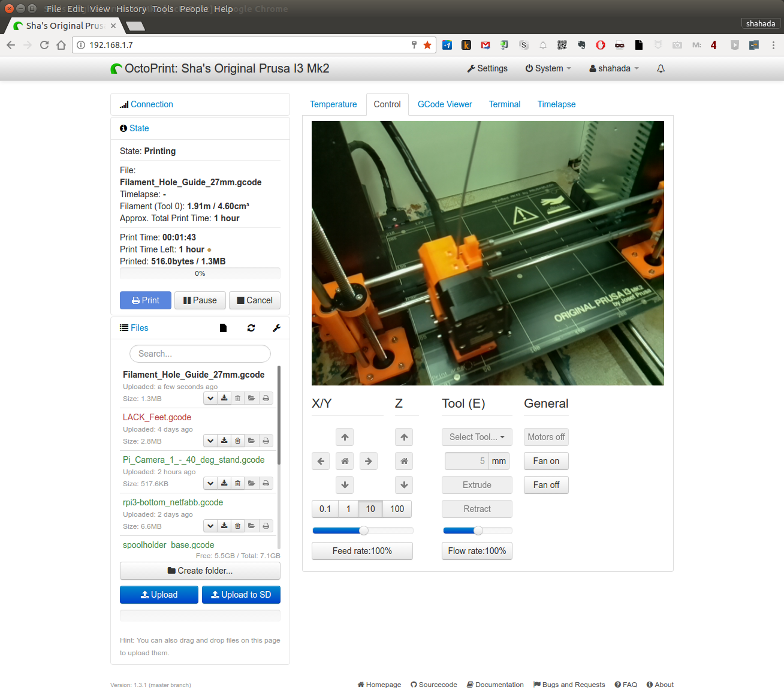This screenshot has height=693, width=784.
Task: Expand details for LACK_Feet.gcode
Action: click(210, 441)
